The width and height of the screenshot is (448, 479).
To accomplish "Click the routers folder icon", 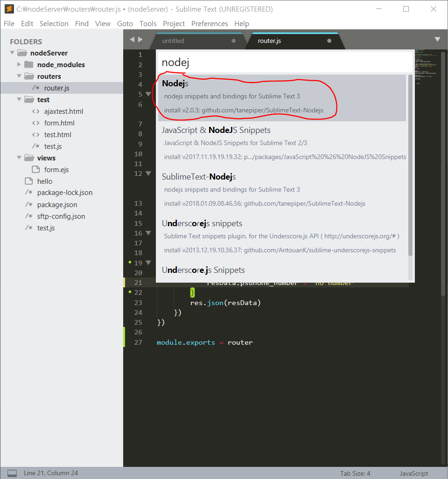I will [x=29, y=76].
